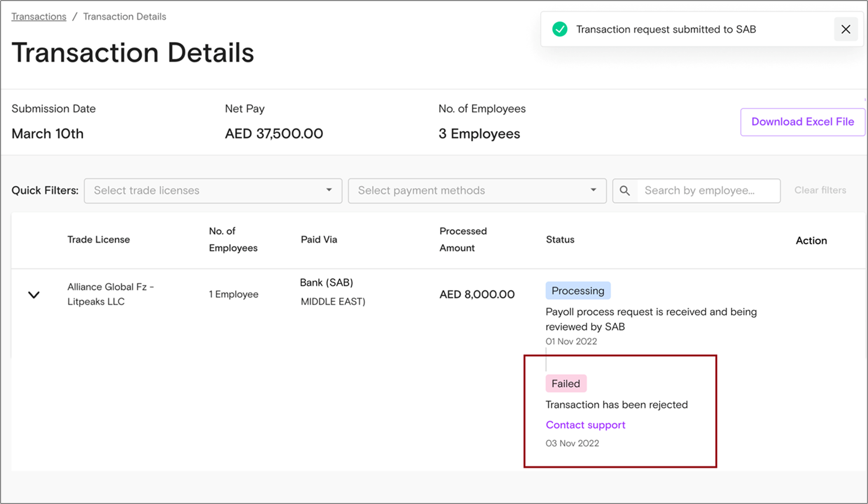The width and height of the screenshot is (868, 504).
Task: Click the Alliance Global Fz - Litpeaks LLC cell
Action: point(111,294)
